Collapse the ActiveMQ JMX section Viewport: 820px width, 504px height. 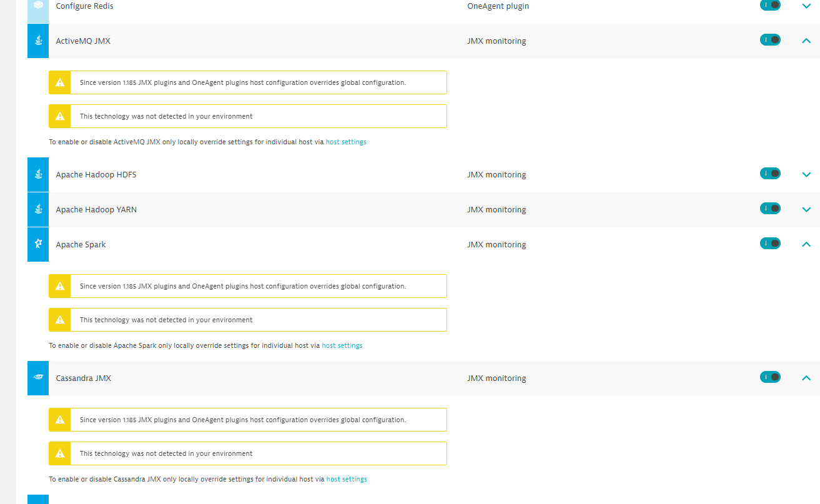[x=806, y=41]
